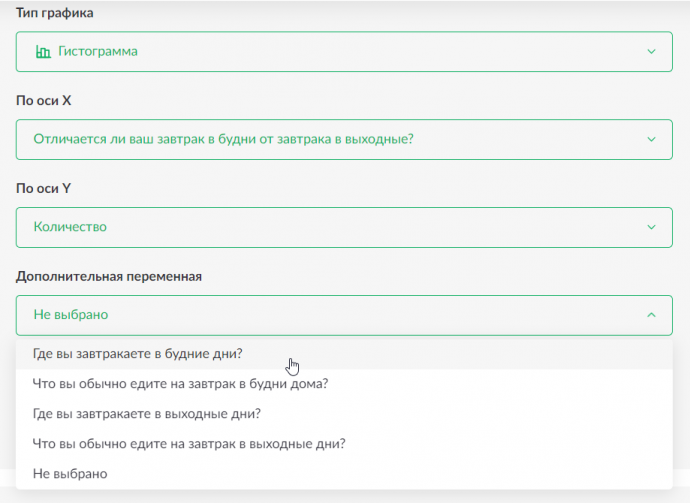690x503 pixels.
Task: Click the 'Гистограмма' text in chart type
Action: (x=98, y=51)
